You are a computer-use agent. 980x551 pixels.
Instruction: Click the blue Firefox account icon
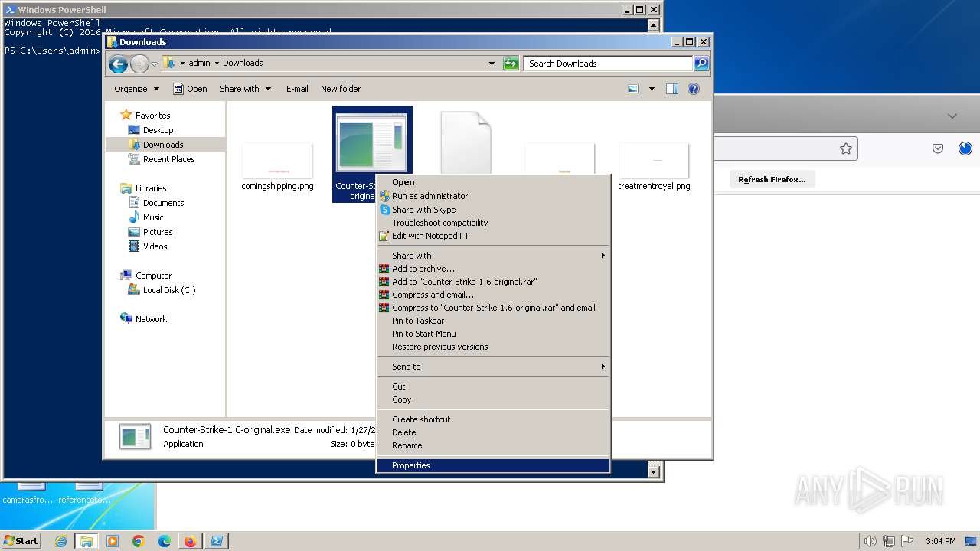tap(965, 148)
